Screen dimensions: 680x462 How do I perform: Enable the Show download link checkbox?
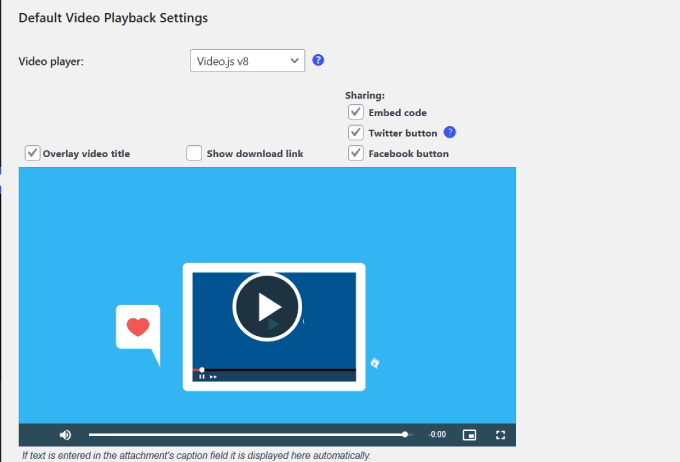pos(194,153)
